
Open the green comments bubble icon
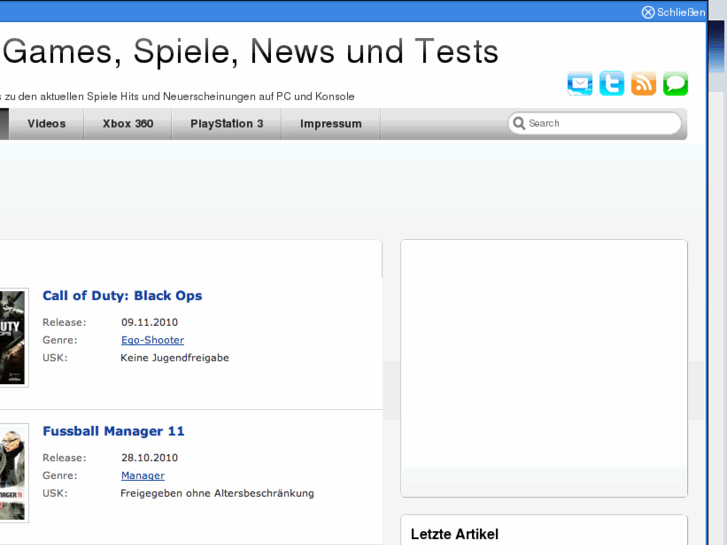pyautogui.click(x=675, y=84)
